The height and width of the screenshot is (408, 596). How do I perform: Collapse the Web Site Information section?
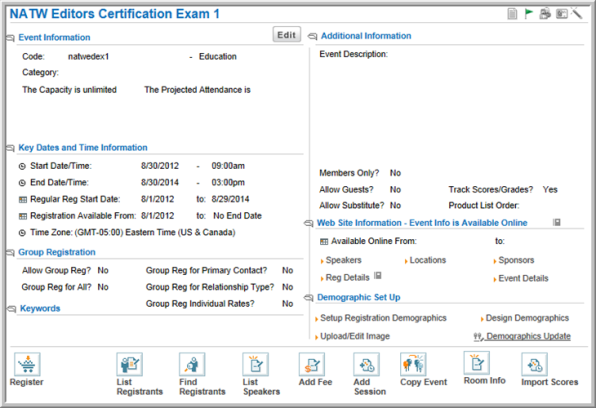[x=309, y=223]
